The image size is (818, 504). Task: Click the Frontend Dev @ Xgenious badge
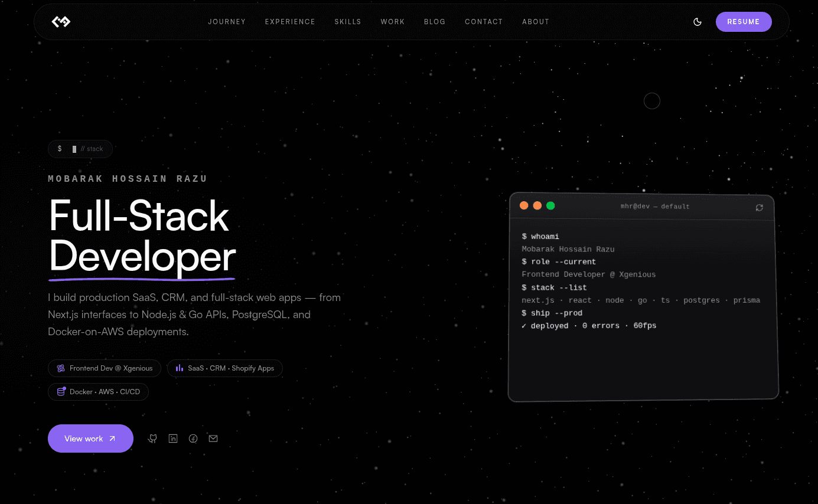point(105,368)
